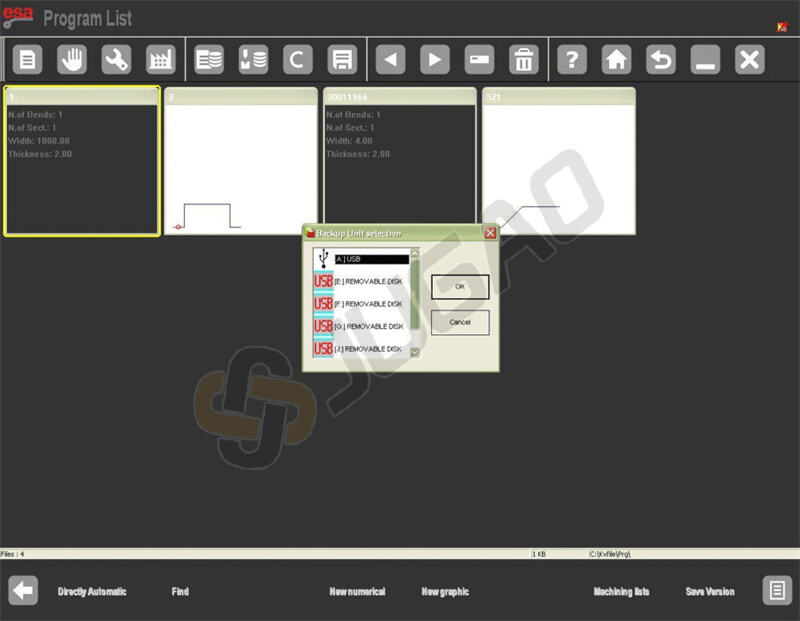Open the factory machine icon
Screen dimensions: 800x621
pos(160,60)
